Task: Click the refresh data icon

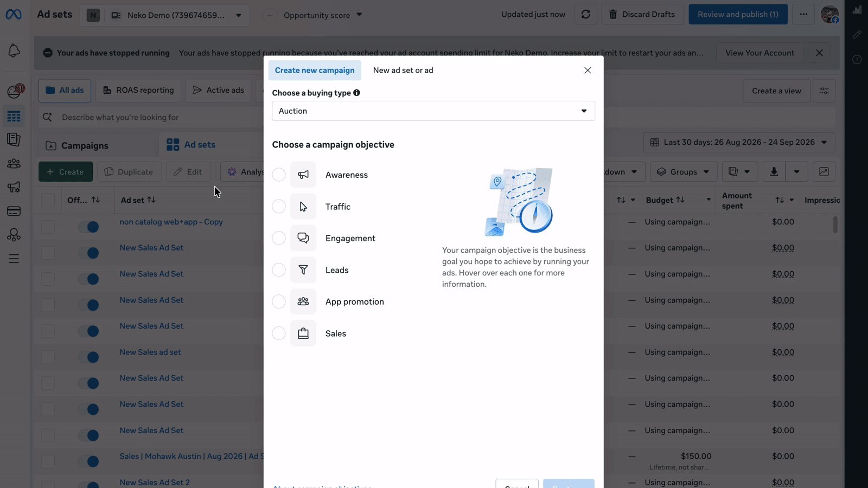Action: (x=585, y=15)
